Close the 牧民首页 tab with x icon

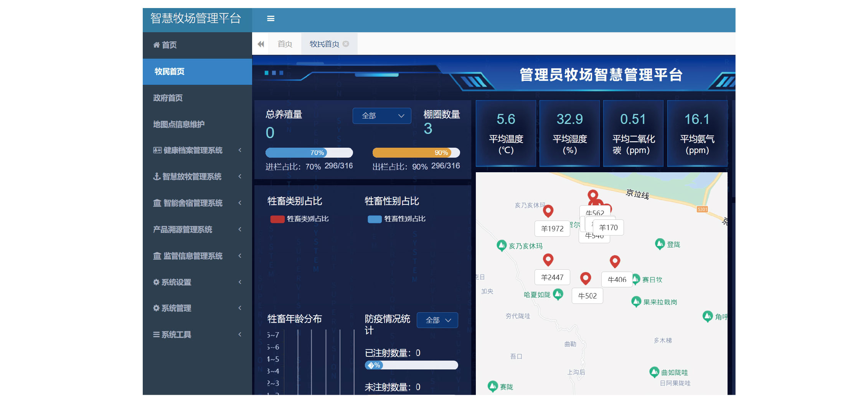[346, 44]
